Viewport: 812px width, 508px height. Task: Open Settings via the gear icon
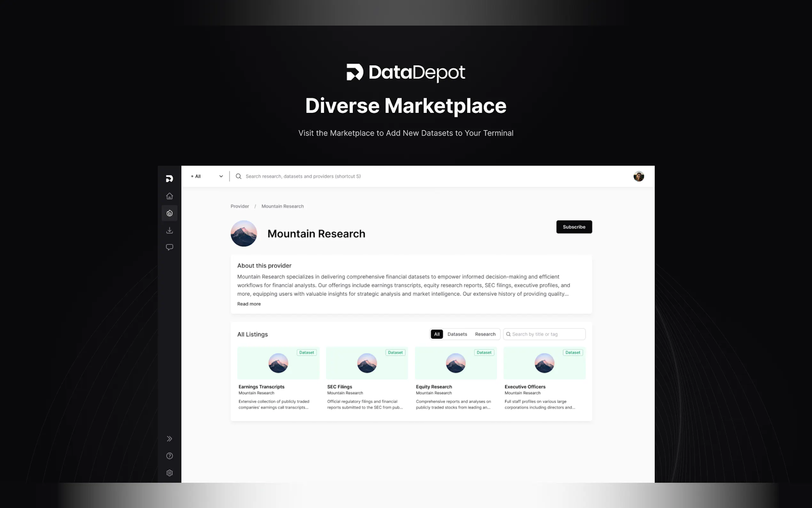[169, 473]
